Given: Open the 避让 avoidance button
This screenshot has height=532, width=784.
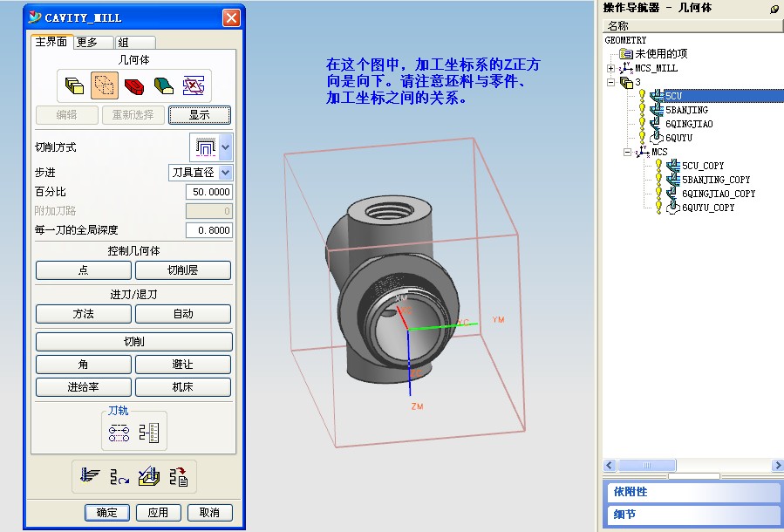Looking at the screenshot, I should tap(183, 365).
